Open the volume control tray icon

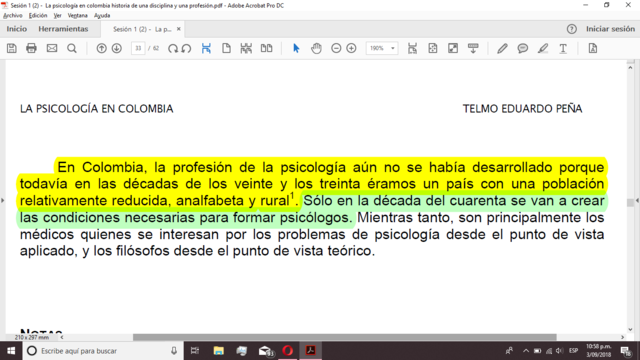560,351
